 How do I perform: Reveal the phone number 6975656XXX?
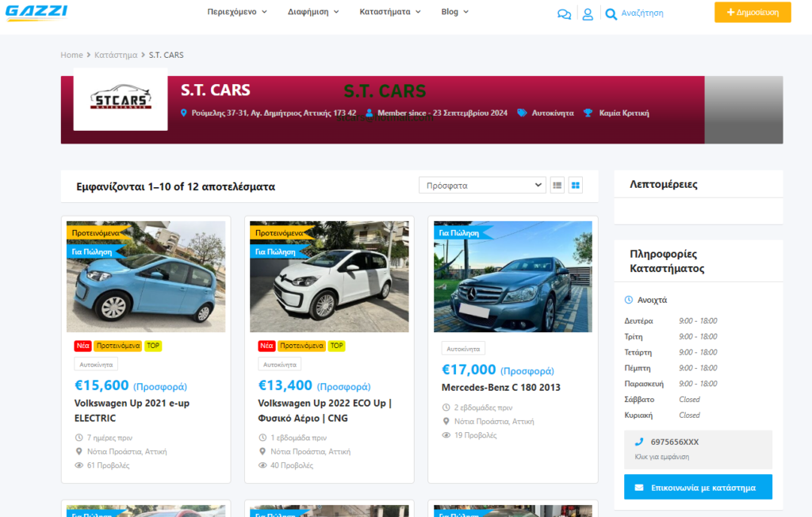pos(698,449)
